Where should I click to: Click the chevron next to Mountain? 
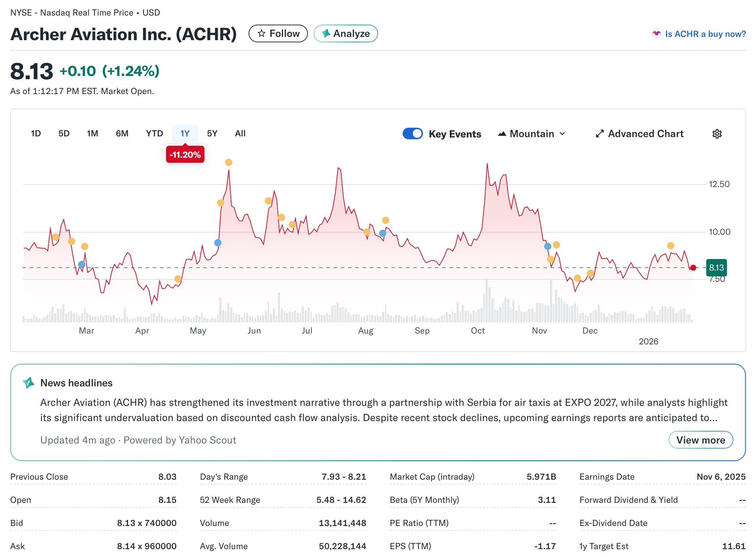(562, 134)
